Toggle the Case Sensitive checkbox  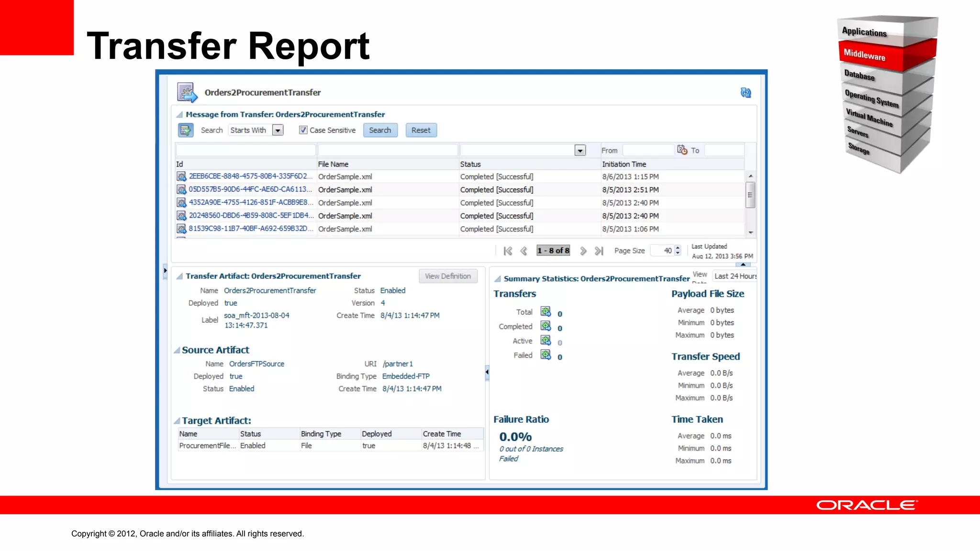tap(303, 130)
